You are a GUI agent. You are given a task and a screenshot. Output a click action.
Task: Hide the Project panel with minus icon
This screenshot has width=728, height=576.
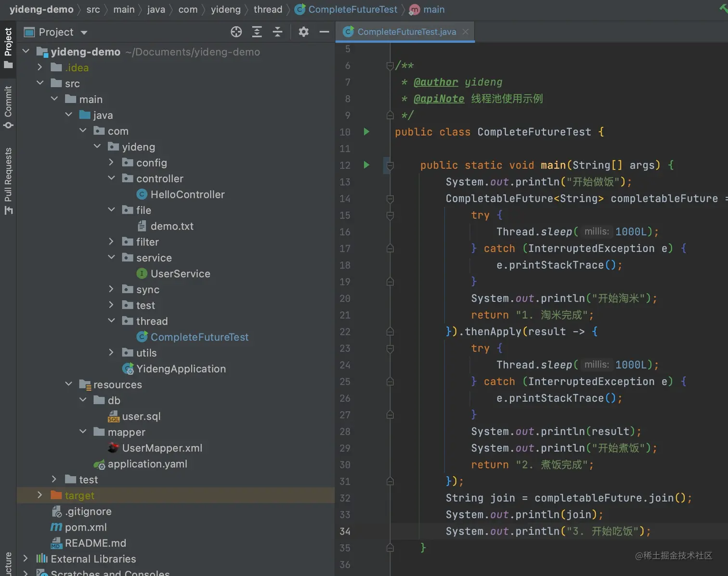(x=324, y=32)
